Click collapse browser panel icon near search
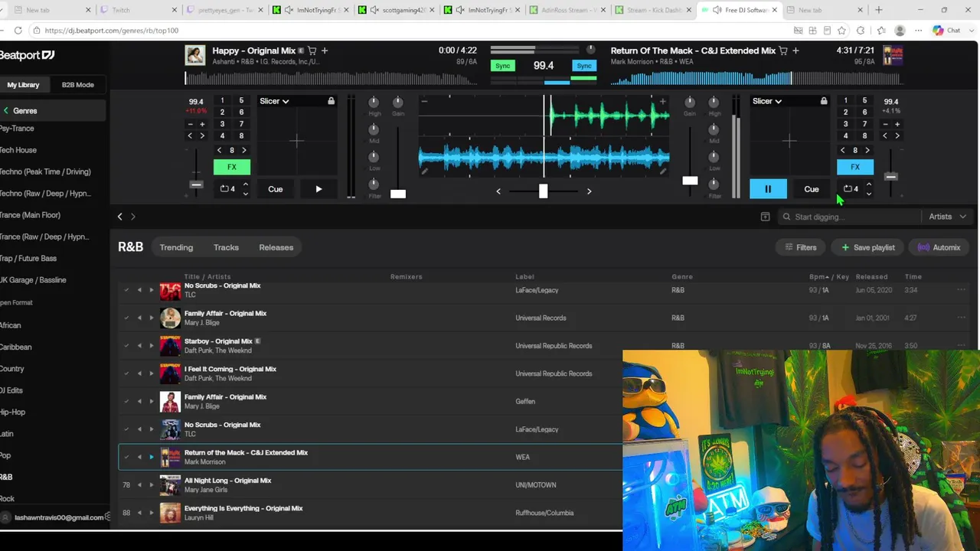This screenshot has width=980, height=551. [765, 217]
